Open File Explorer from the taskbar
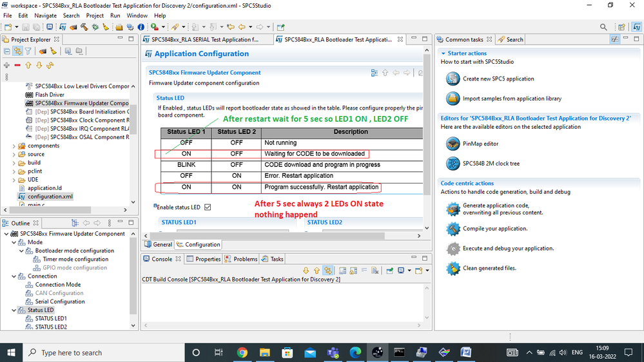The width and height of the screenshot is (644, 362). pyautogui.click(x=264, y=352)
